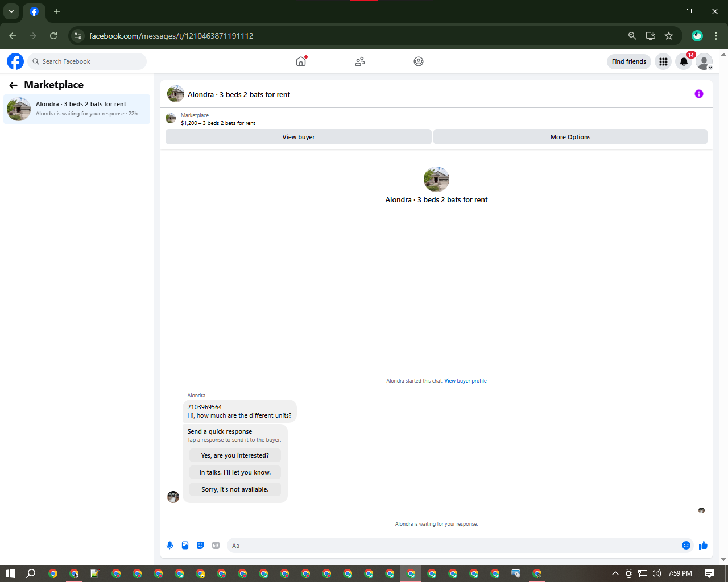Open the account profile avatar menu
Image resolution: width=728 pixels, height=582 pixels.
(x=704, y=61)
